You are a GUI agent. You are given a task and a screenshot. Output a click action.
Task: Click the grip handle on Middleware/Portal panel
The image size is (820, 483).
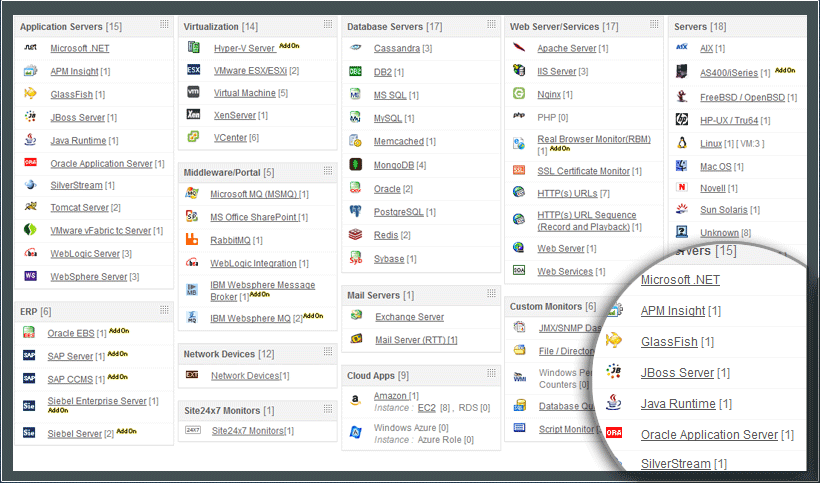tap(328, 171)
